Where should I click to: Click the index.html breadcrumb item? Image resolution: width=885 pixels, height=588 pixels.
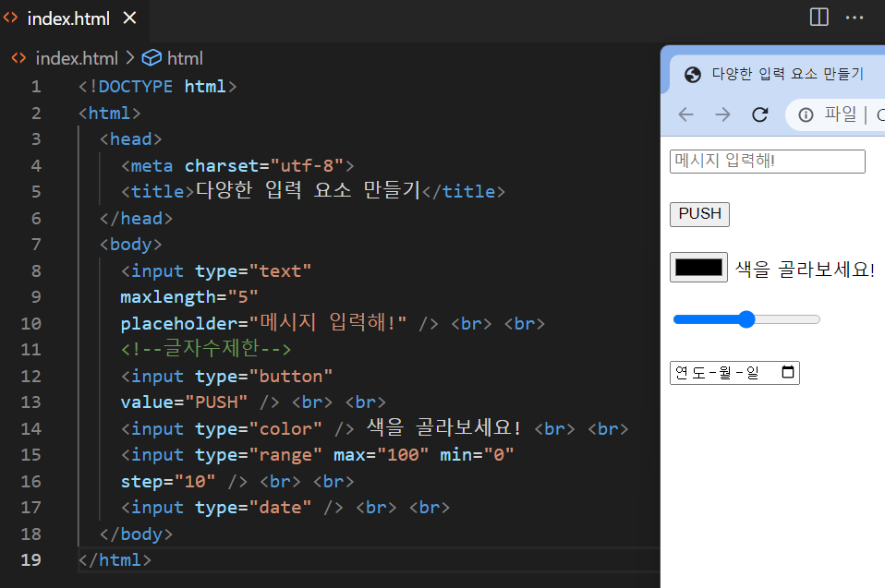(77, 58)
